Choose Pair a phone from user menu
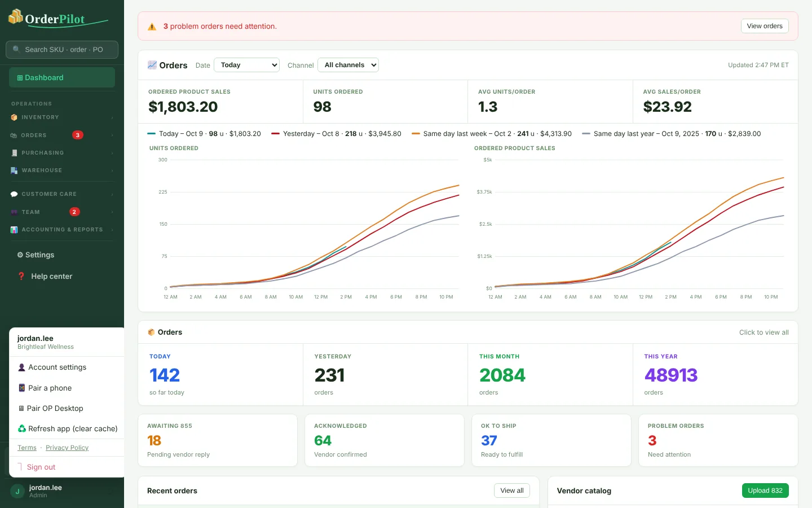The image size is (812, 508). (67, 388)
